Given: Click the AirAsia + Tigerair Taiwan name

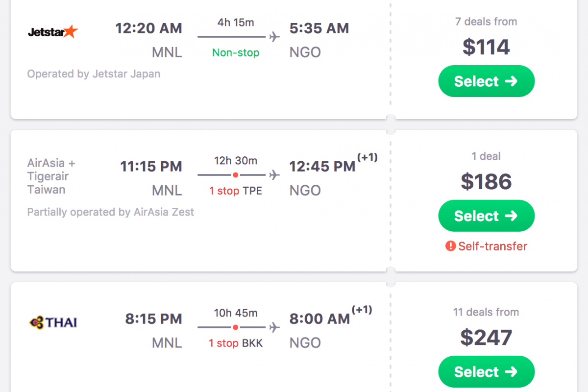Looking at the screenshot, I should 51,176.
